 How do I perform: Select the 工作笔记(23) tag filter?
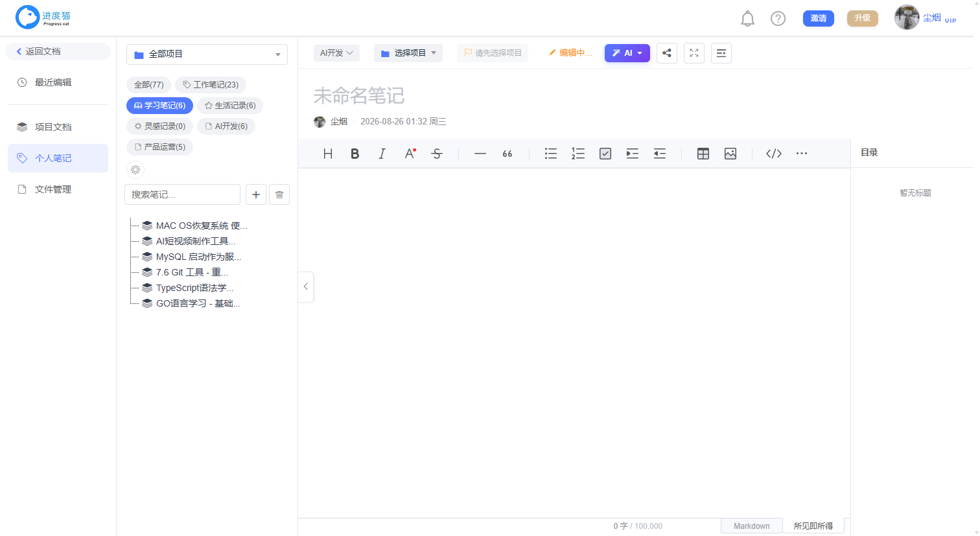pyautogui.click(x=211, y=85)
